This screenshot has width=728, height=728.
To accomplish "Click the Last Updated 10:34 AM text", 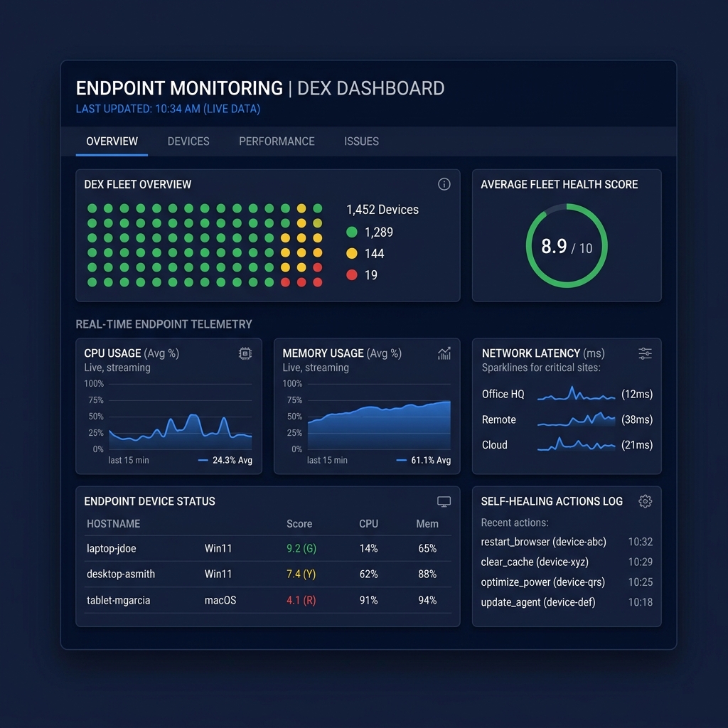I will [x=168, y=109].
